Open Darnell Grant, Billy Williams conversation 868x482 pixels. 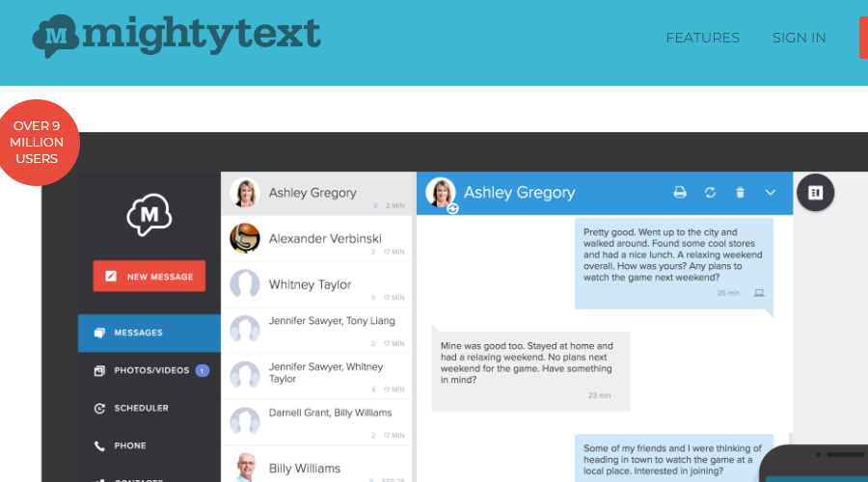[x=316, y=422]
